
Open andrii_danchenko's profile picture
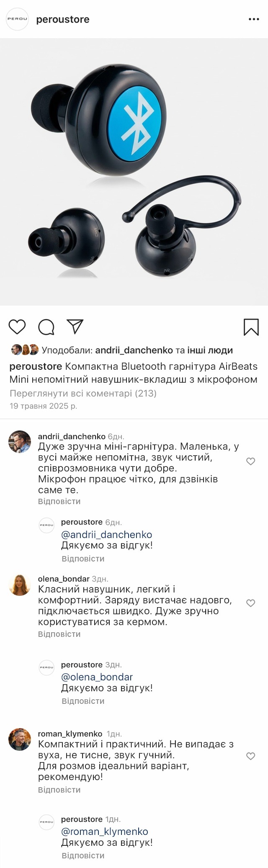(x=20, y=442)
